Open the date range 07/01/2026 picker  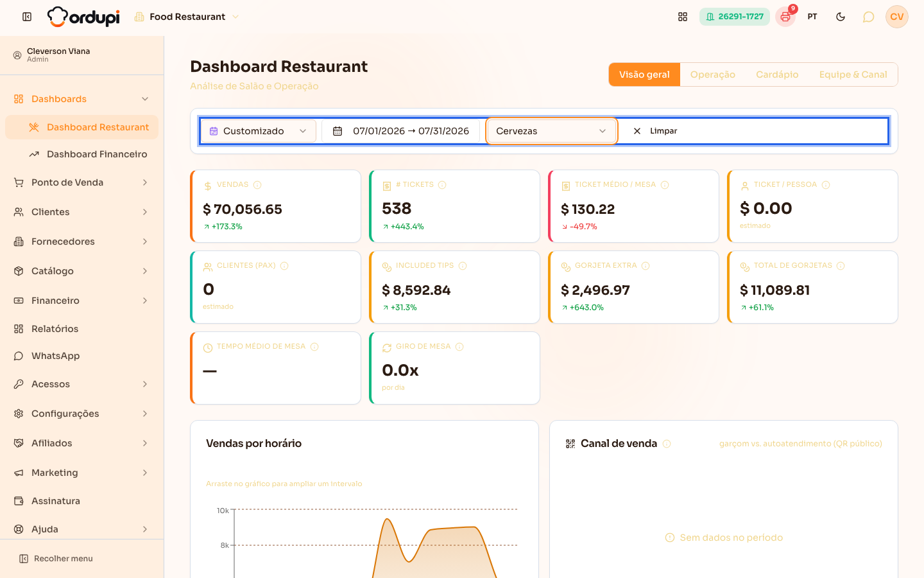click(401, 131)
